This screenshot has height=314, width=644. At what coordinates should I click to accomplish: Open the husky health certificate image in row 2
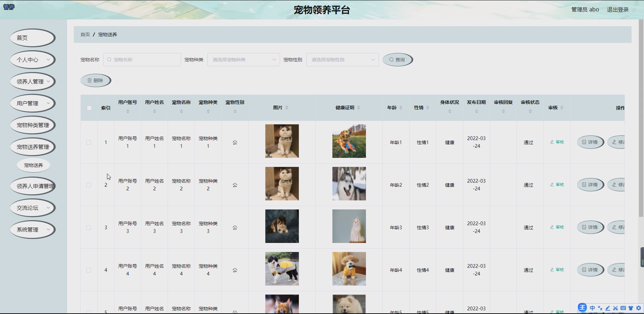point(349,184)
